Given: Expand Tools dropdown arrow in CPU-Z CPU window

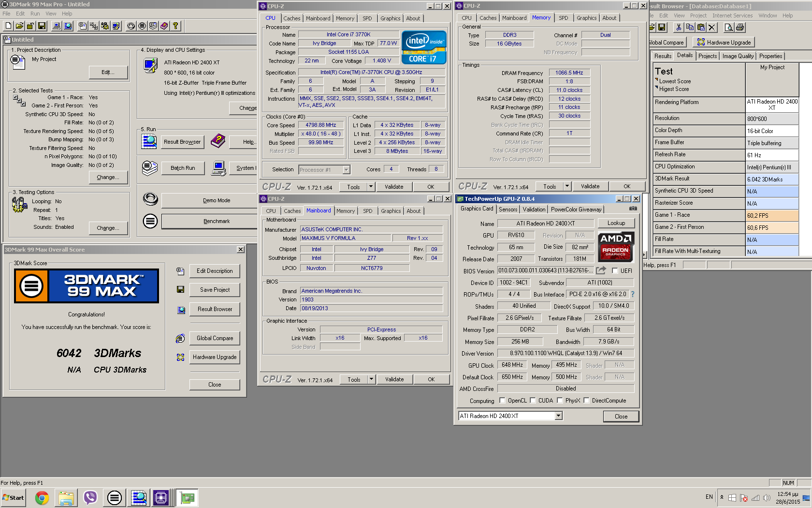Looking at the screenshot, I should (371, 187).
